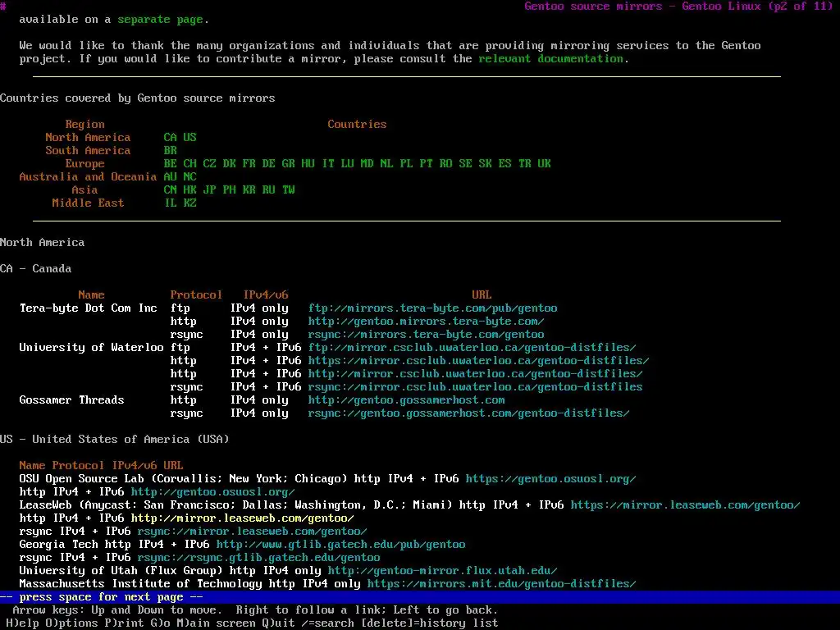Jump to the US country link

pyautogui.click(x=189, y=138)
